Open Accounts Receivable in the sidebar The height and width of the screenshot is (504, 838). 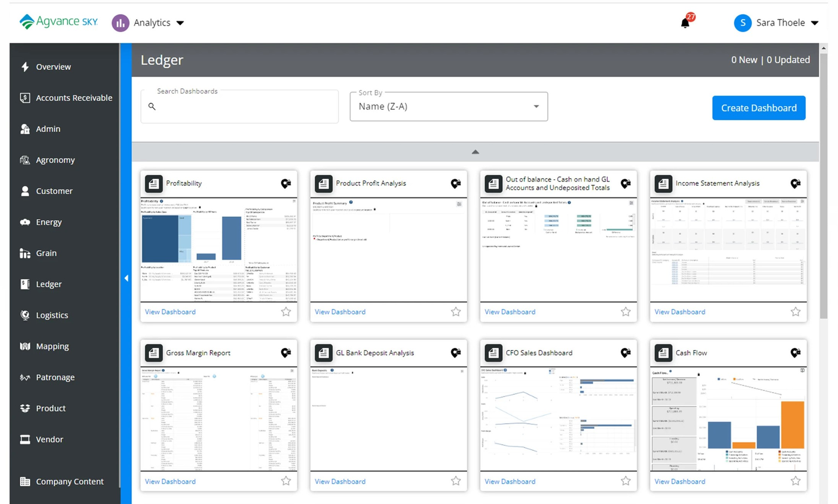click(74, 98)
